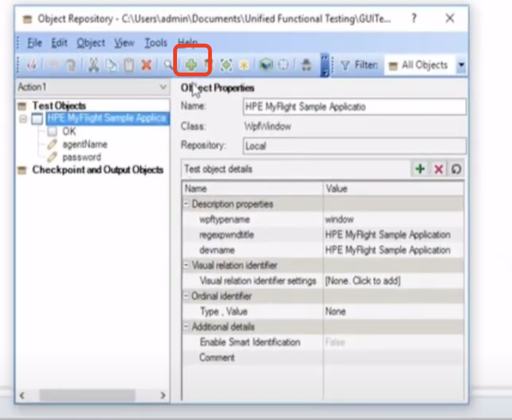Open the All Objects filter dropdown

tap(460, 65)
